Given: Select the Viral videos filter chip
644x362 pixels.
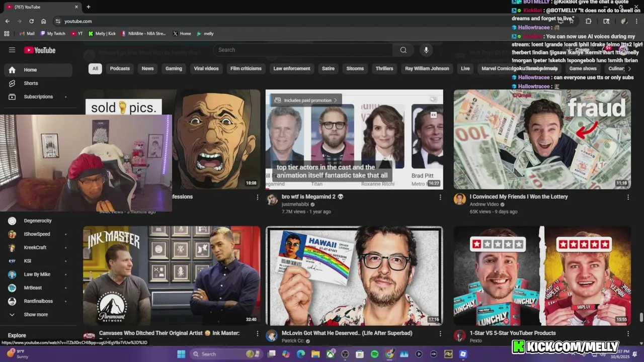Looking at the screenshot, I should pos(206,68).
